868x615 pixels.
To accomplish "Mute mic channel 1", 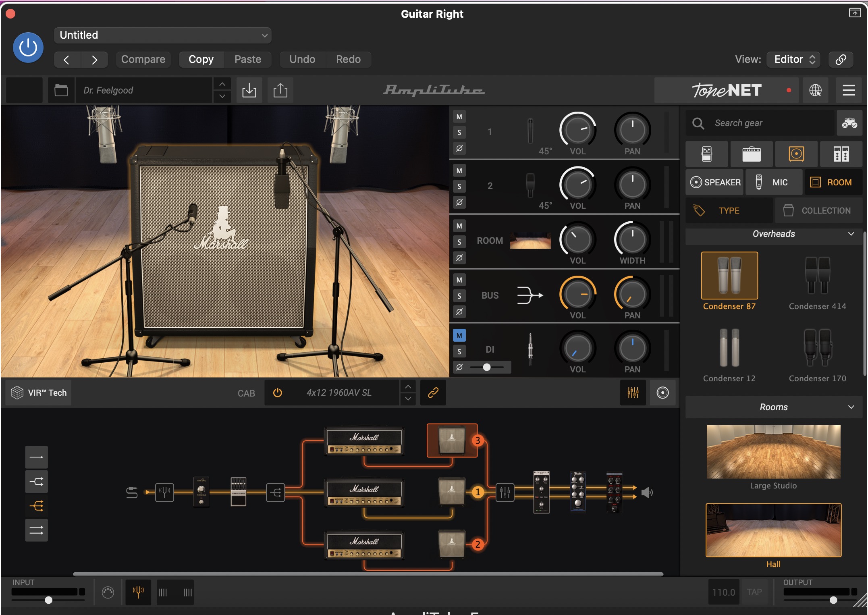I will pos(459,117).
